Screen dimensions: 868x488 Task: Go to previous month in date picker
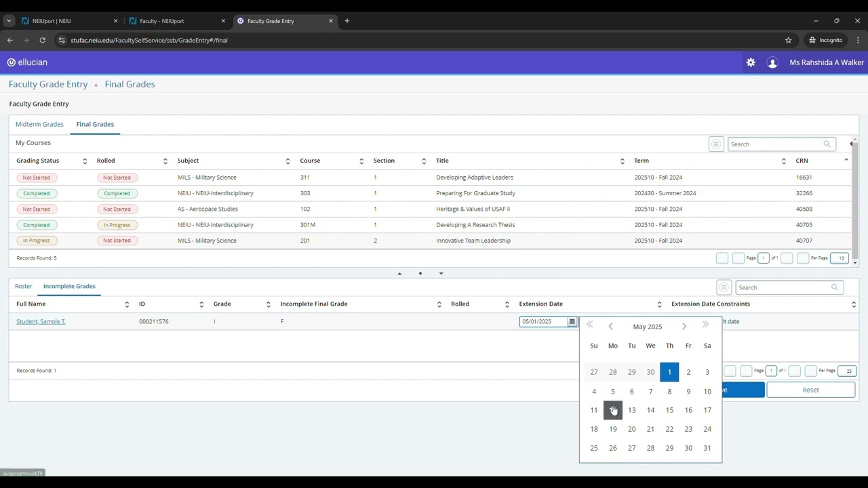pyautogui.click(x=610, y=327)
